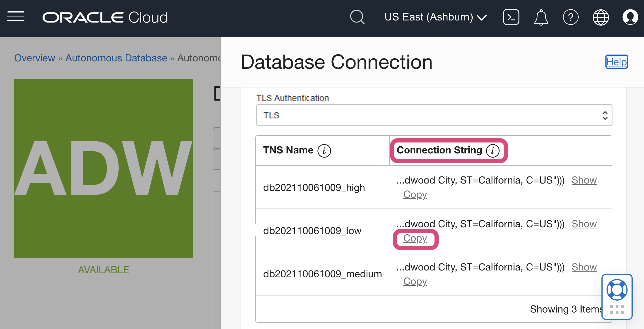The height and width of the screenshot is (329, 644).
Task: Click the life ring support widget
Action: click(617, 290)
